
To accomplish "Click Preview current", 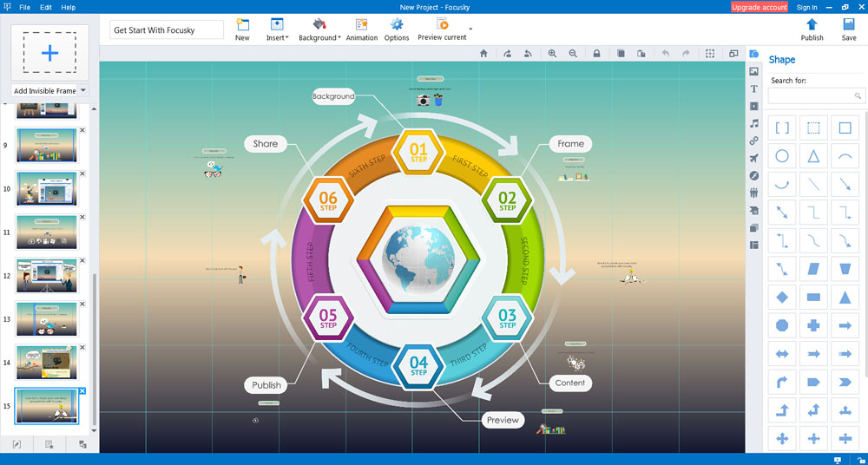I will (x=442, y=29).
